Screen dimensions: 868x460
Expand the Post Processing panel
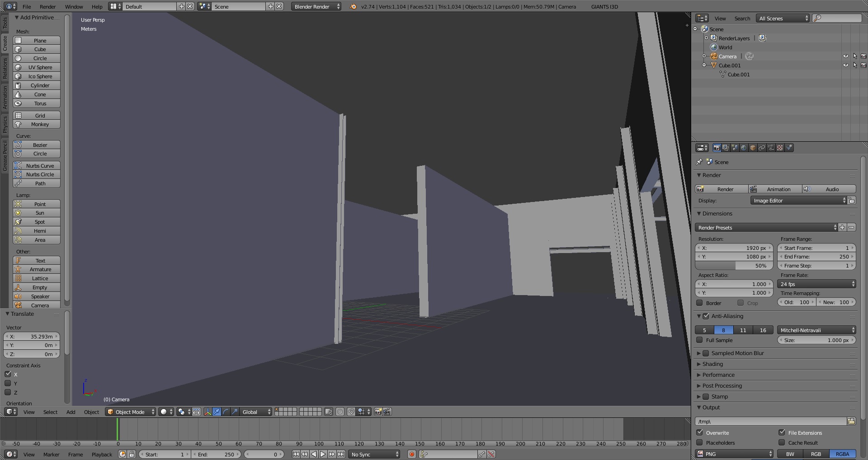[722, 385]
